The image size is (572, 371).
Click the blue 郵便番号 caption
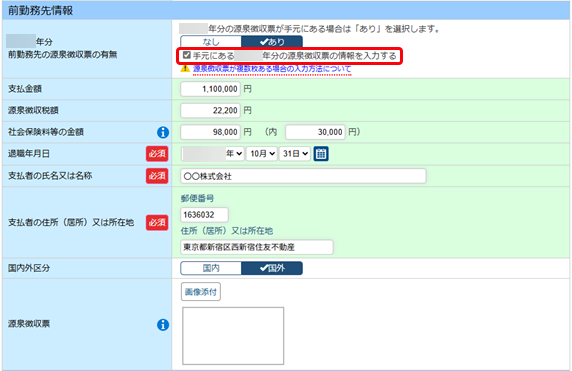tap(197, 198)
